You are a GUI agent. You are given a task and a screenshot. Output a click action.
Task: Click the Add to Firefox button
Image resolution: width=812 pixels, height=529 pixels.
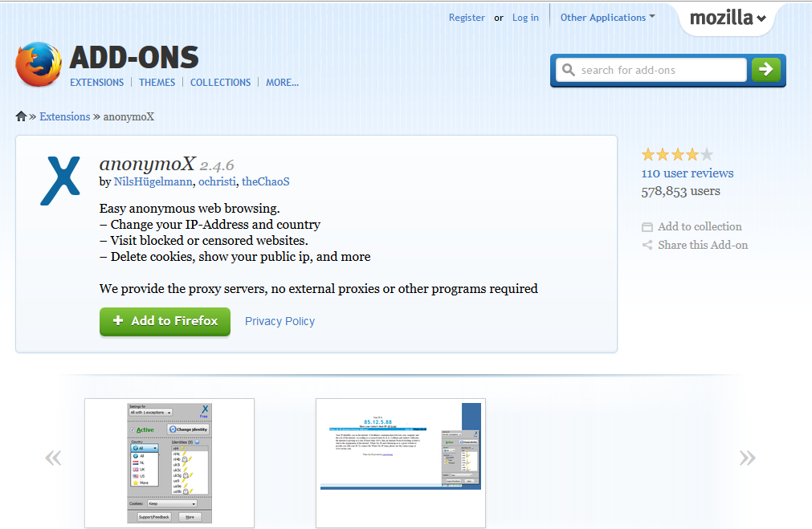165,321
